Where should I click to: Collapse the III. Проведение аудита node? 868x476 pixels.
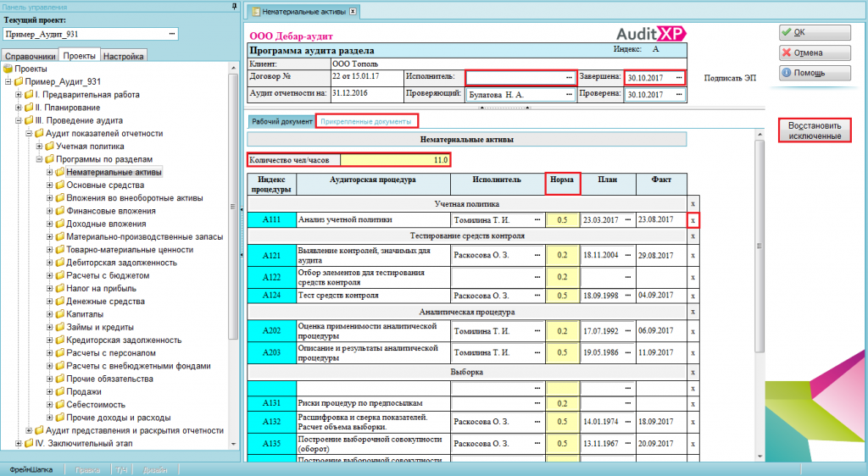[x=19, y=120]
